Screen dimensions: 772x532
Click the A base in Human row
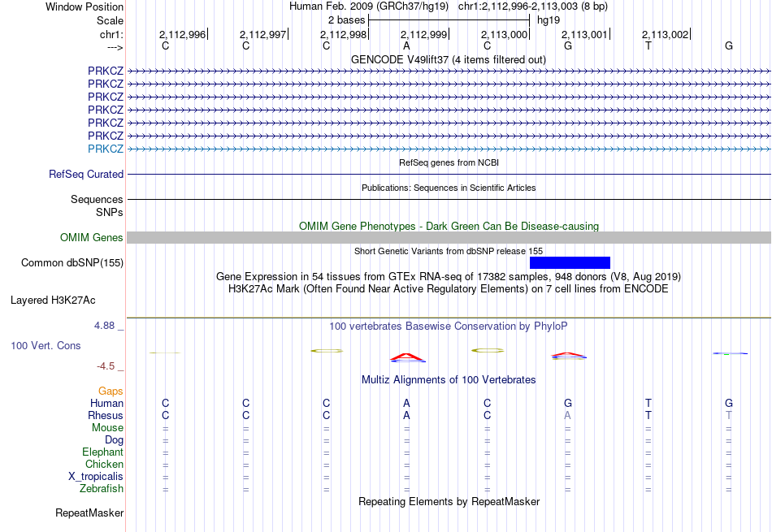pos(406,403)
